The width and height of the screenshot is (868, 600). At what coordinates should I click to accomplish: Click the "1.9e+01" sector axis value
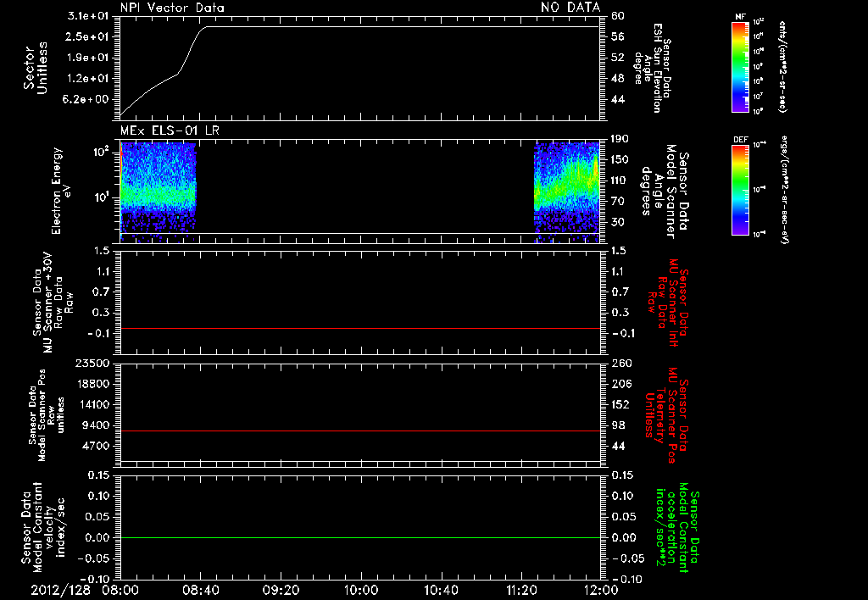tap(88, 58)
